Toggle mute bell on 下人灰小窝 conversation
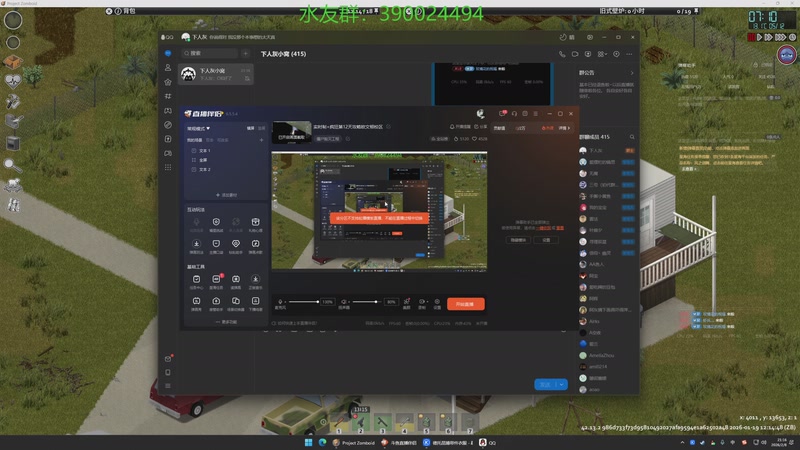 point(247,78)
